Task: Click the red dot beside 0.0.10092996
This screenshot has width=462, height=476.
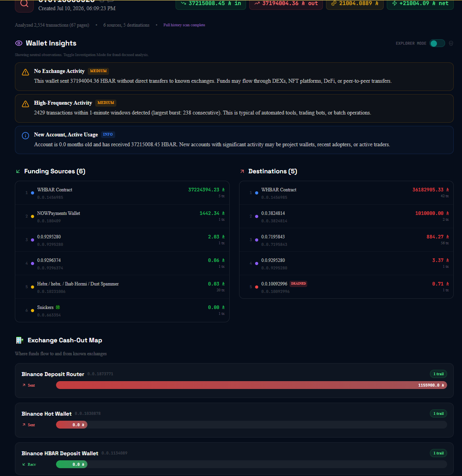Action: [257, 287]
